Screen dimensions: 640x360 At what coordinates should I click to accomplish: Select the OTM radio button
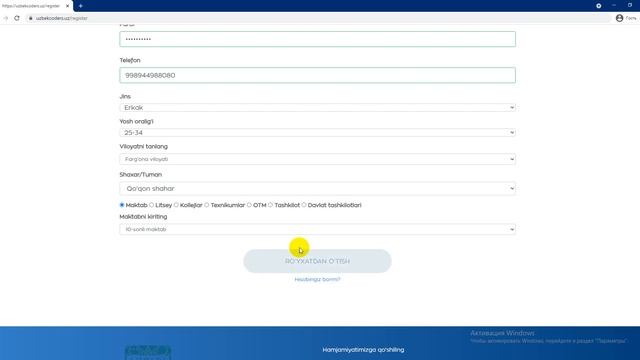(x=249, y=205)
